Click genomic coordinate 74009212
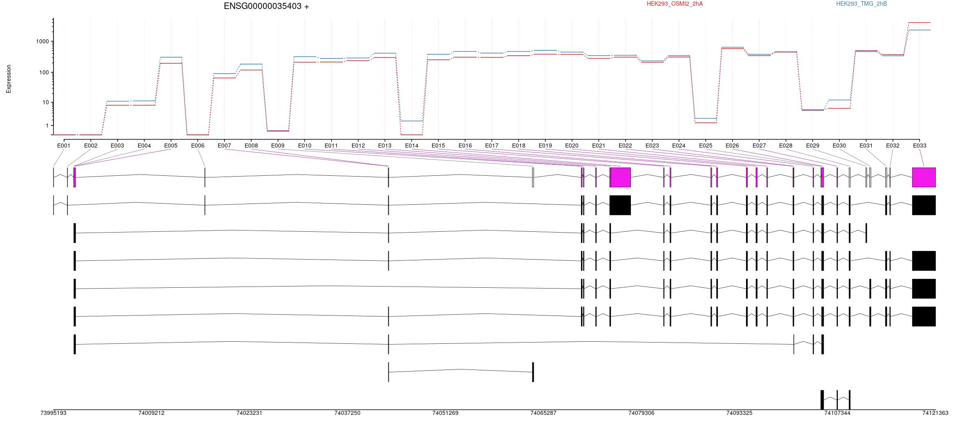 [151, 413]
